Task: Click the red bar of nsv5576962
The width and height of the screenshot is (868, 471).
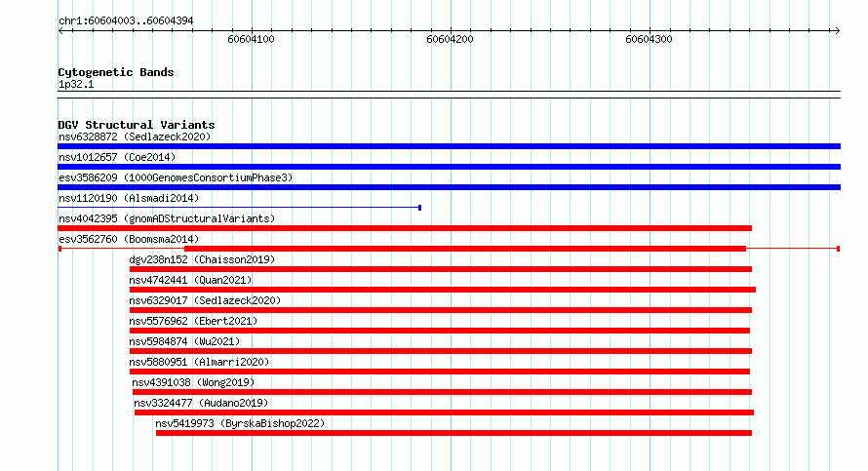Action: click(x=440, y=331)
